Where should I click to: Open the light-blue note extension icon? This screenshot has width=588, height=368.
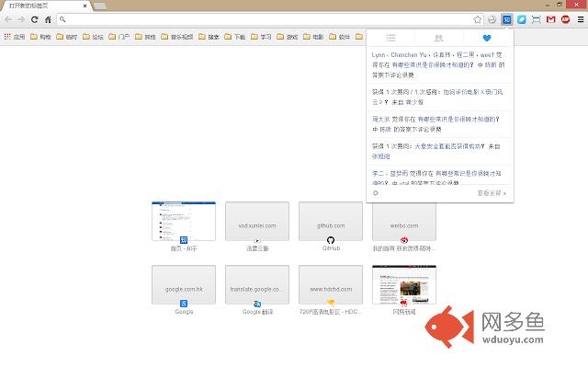(522, 19)
